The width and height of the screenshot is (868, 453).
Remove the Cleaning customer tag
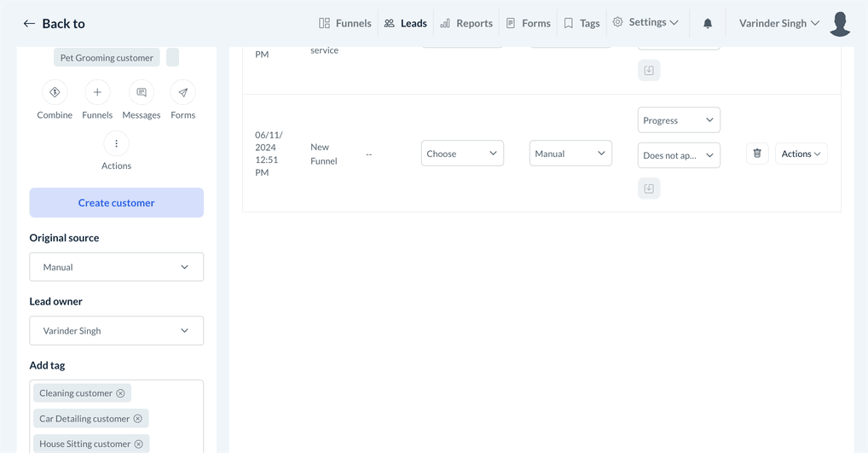(120, 393)
